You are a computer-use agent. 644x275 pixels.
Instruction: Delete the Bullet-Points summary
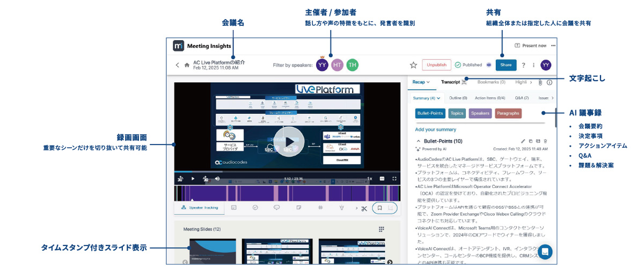(x=545, y=141)
